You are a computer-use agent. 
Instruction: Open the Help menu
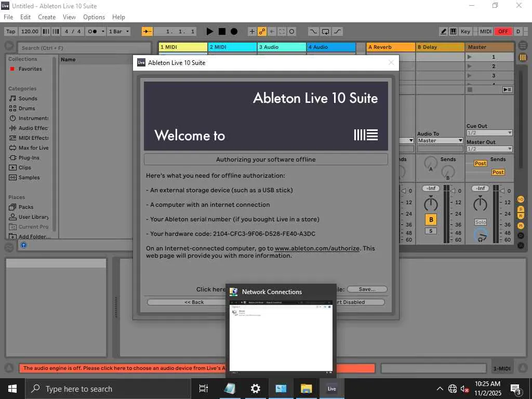pos(119,17)
